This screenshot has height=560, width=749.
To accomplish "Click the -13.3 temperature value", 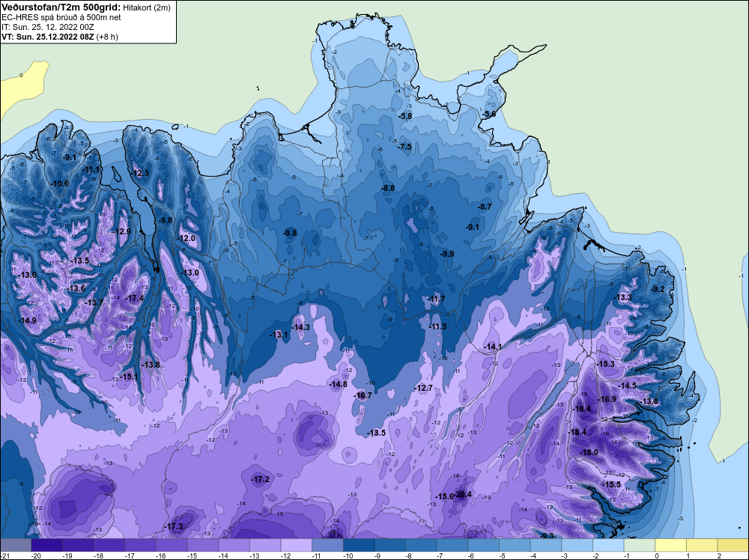I will [623, 297].
